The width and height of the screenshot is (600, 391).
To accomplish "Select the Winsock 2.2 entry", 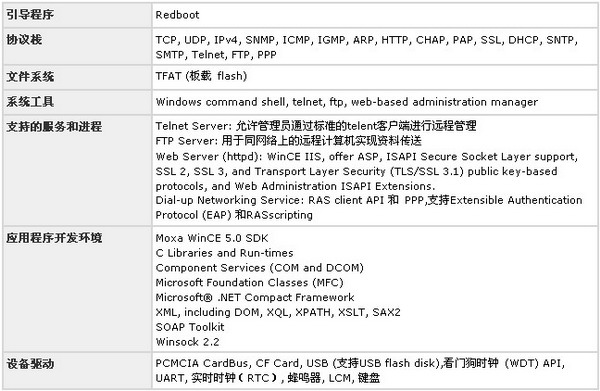I will coord(187,342).
